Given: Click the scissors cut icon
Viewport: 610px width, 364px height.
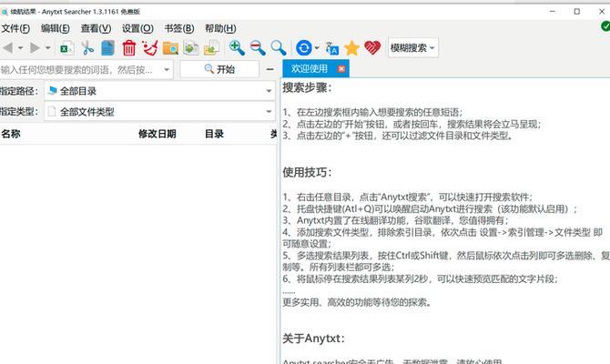Looking at the screenshot, I should 87,48.
